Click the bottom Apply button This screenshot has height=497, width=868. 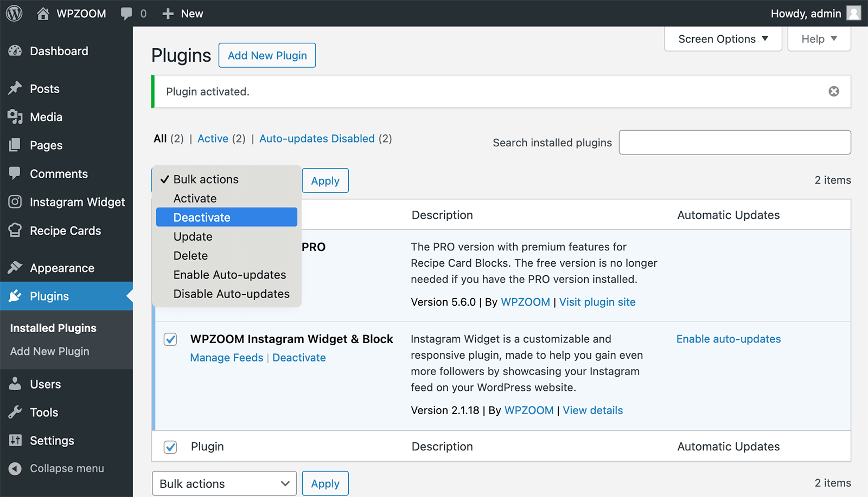325,483
